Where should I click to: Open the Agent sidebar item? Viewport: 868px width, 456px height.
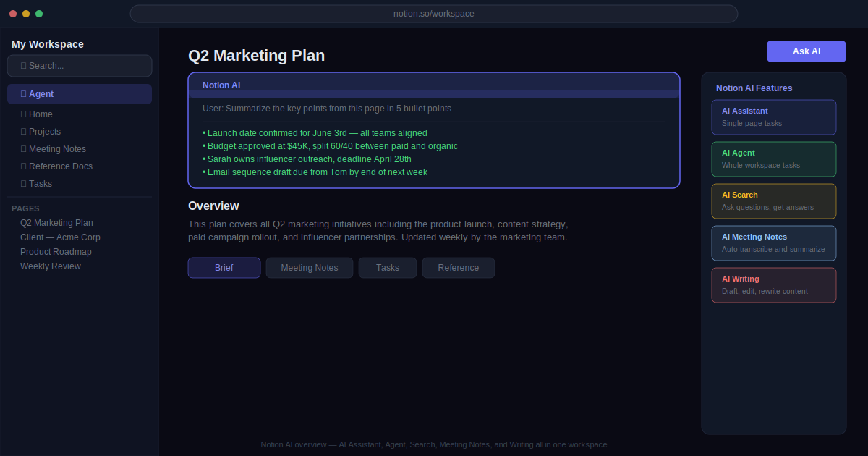(80, 94)
